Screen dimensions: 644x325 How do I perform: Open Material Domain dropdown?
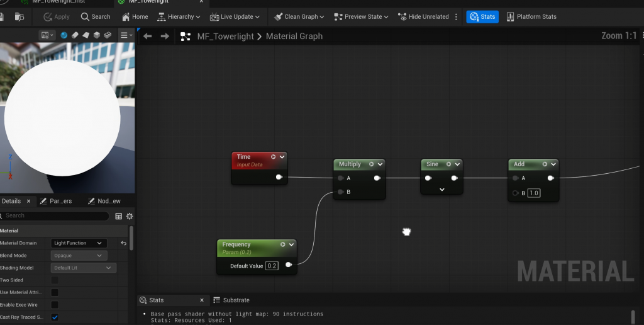coord(79,243)
